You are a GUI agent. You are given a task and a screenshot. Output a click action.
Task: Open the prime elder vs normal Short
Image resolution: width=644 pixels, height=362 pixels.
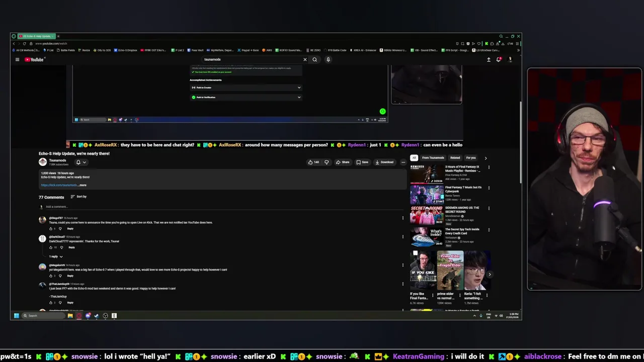tap(450, 270)
